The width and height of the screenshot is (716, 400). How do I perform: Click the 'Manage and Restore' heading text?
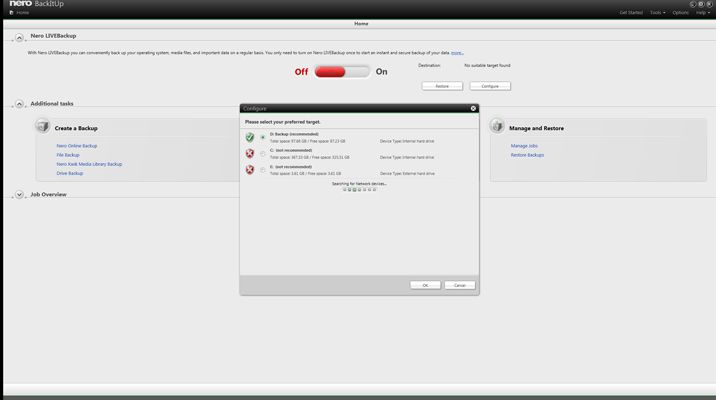(536, 129)
